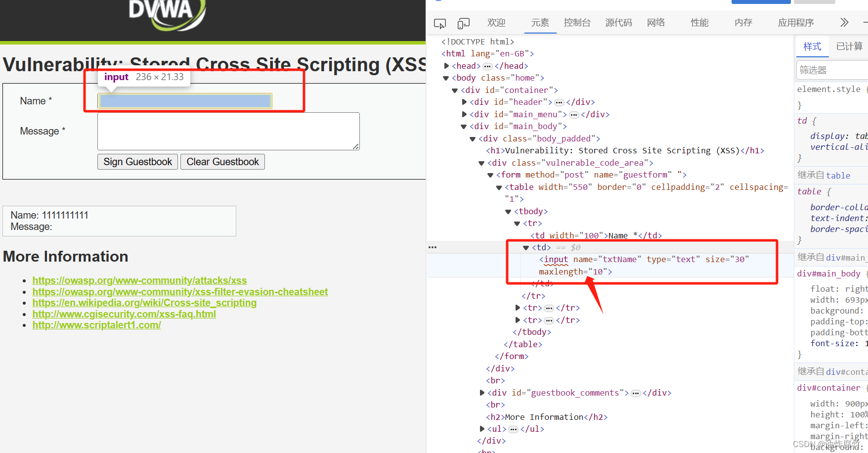Select the td width="100" Name row
The width and height of the screenshot is (868, 453).
point(596,235)
